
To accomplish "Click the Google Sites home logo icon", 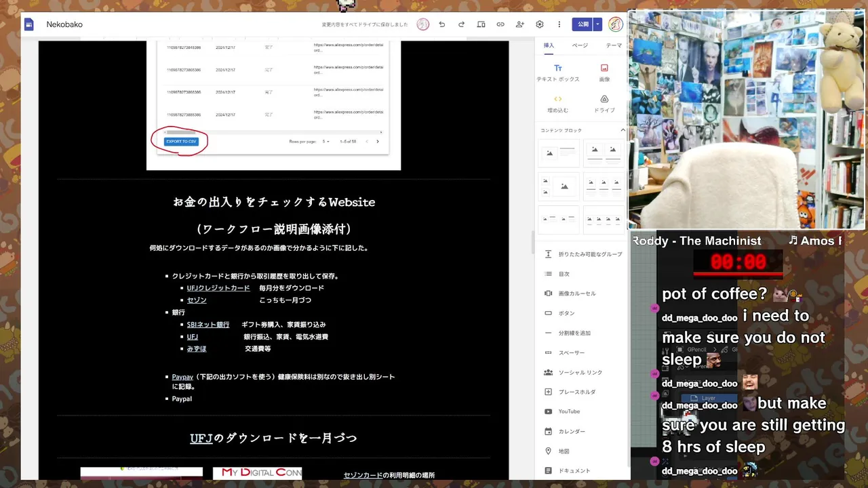I will [x=29, y=24].
